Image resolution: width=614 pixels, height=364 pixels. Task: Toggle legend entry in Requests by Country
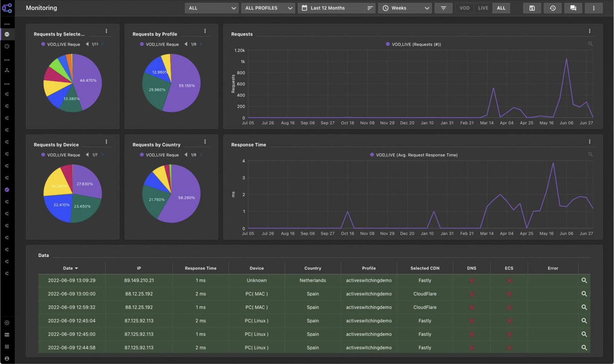point(159,155)
